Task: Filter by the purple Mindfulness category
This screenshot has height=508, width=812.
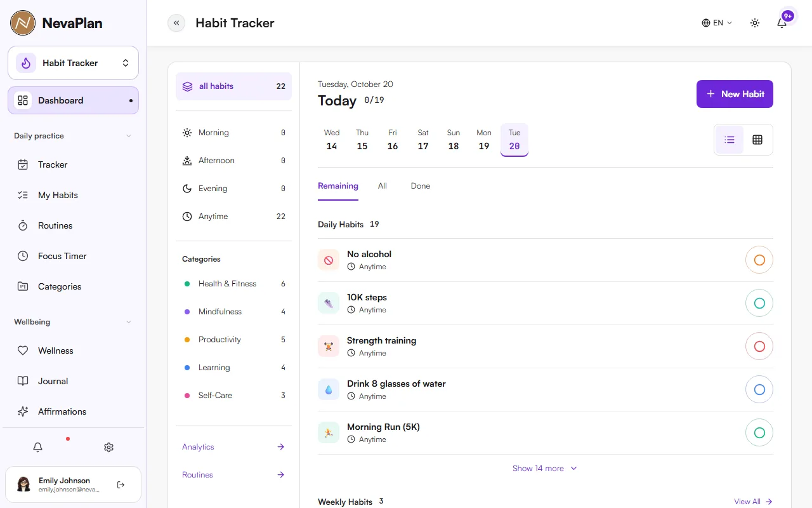Action: pyautogui.click(x=233, y=312)
